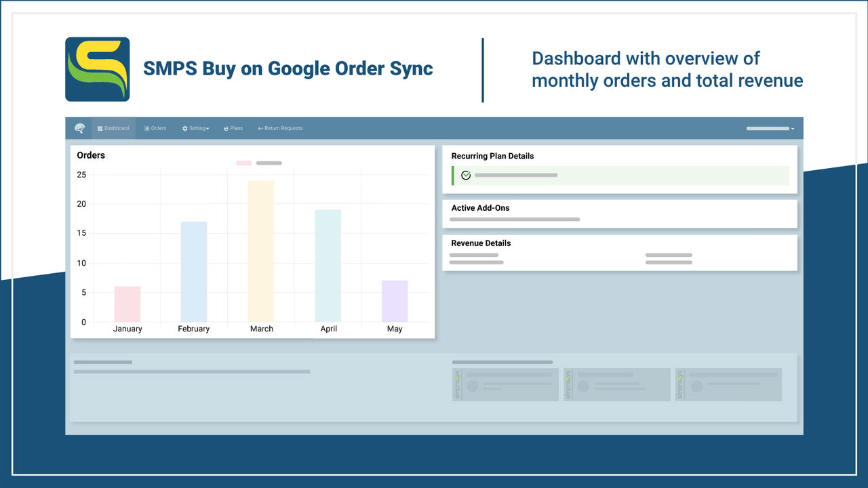868x488 pixels.
Task: Expand the Setting dropdown menu
Action: click(x=195, y=128)
